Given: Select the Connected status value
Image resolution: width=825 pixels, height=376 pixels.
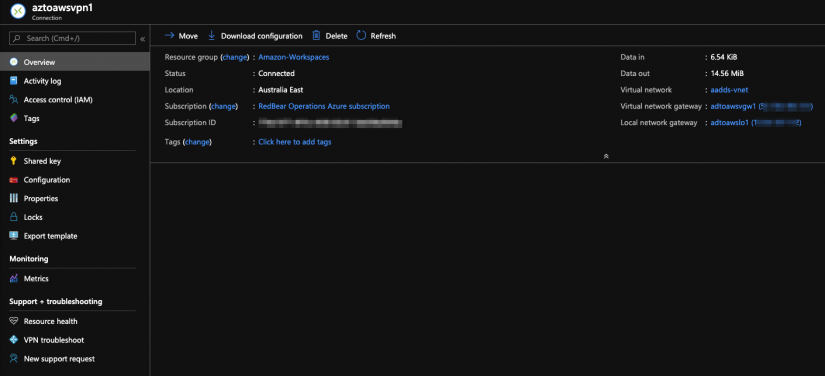Looking at the screenshot, I should tap(276, 74).
